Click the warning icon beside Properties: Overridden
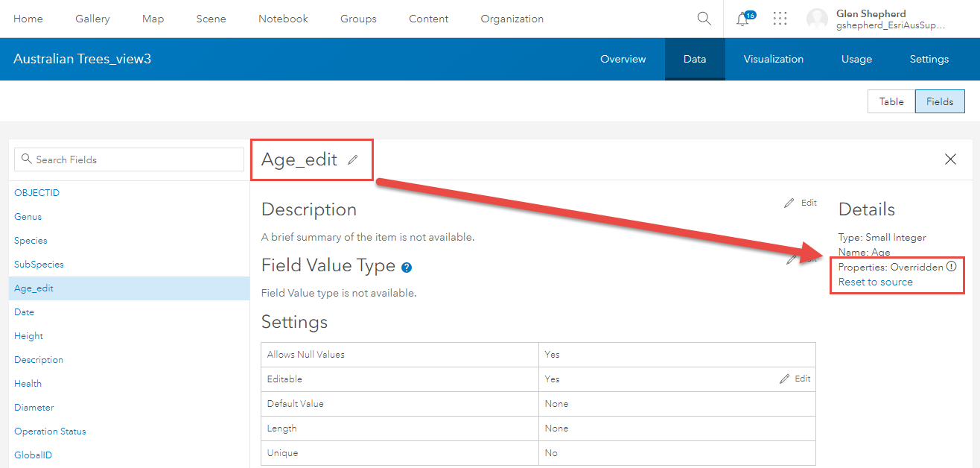Screen dimensions: 980x468 click(951, 265)
